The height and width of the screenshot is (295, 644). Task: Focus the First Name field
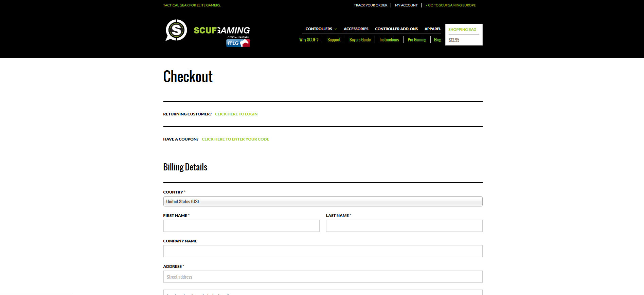(x=241, y=226)
